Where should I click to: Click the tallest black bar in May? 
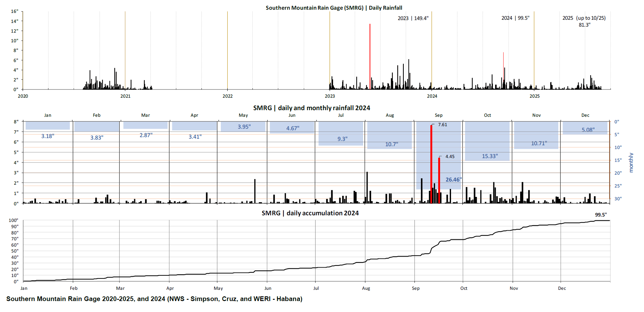pos(255,191)
